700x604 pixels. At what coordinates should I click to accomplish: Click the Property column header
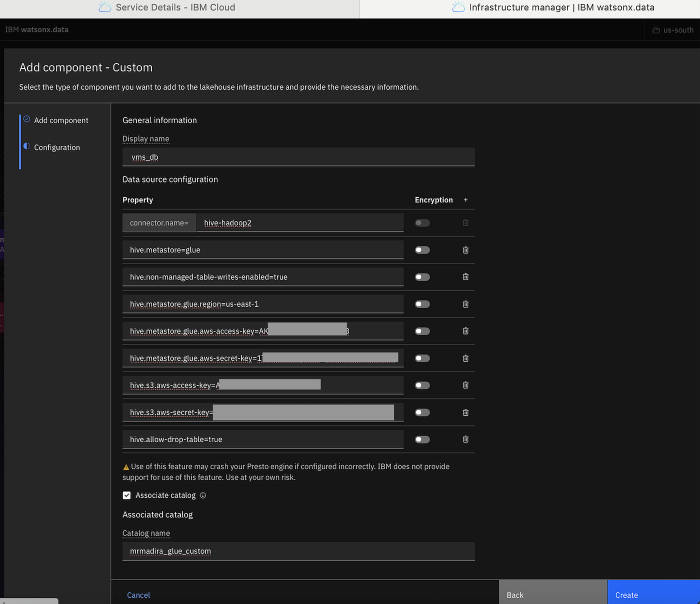tap(137, 200)
